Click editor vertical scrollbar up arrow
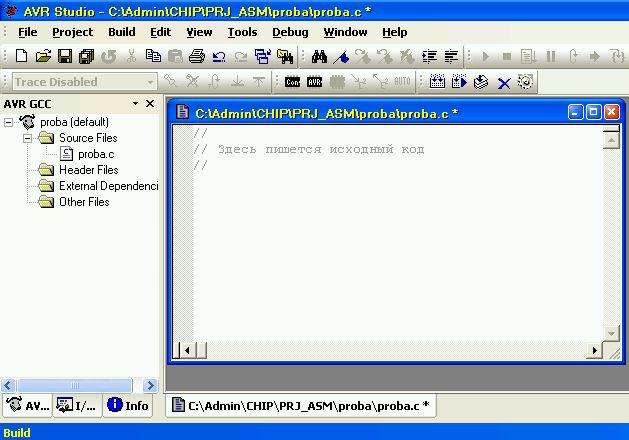The height and width of the screenshot is (440, 629). coord(611,140)
